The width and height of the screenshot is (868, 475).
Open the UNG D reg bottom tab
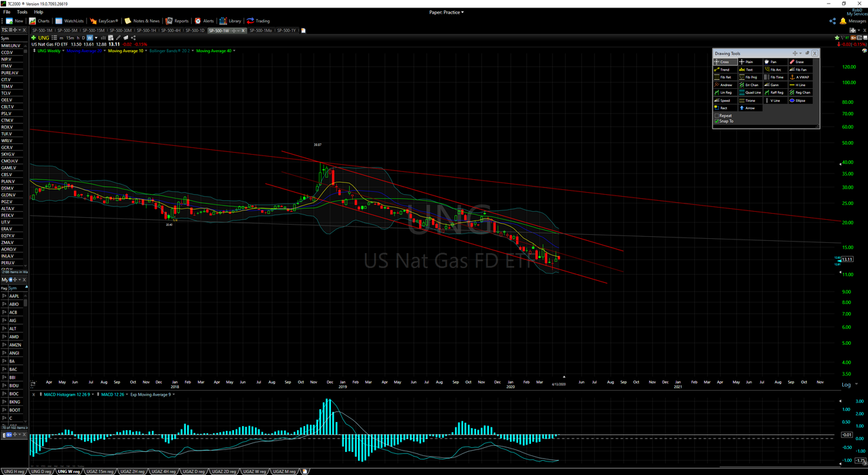[x=41, y=471]
